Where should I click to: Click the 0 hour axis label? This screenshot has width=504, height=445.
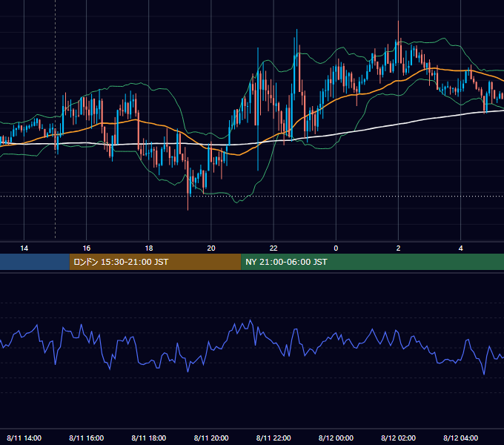tap(336, 248)
